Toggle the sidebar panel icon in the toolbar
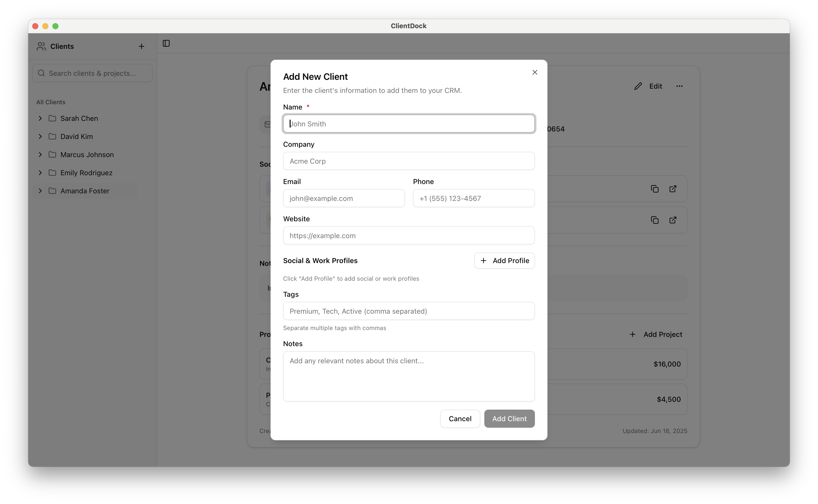Screen dimensions: 818x504 166,43
